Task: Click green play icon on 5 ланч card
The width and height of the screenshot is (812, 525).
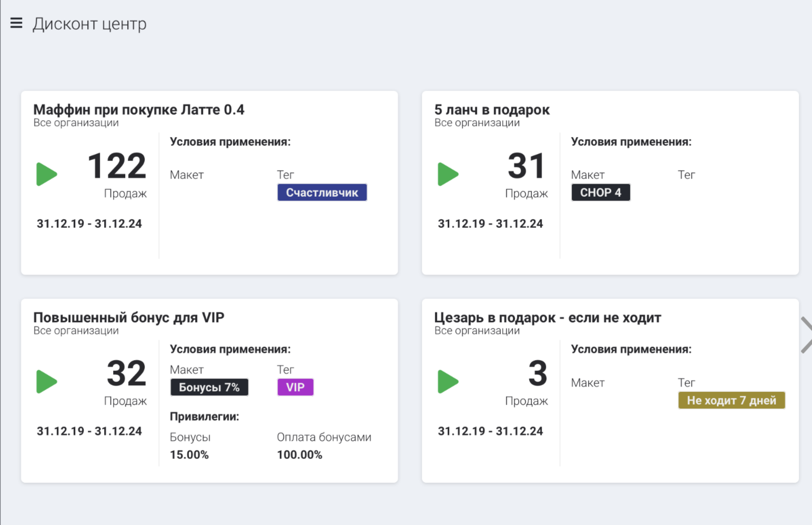Action: (448, 174)
